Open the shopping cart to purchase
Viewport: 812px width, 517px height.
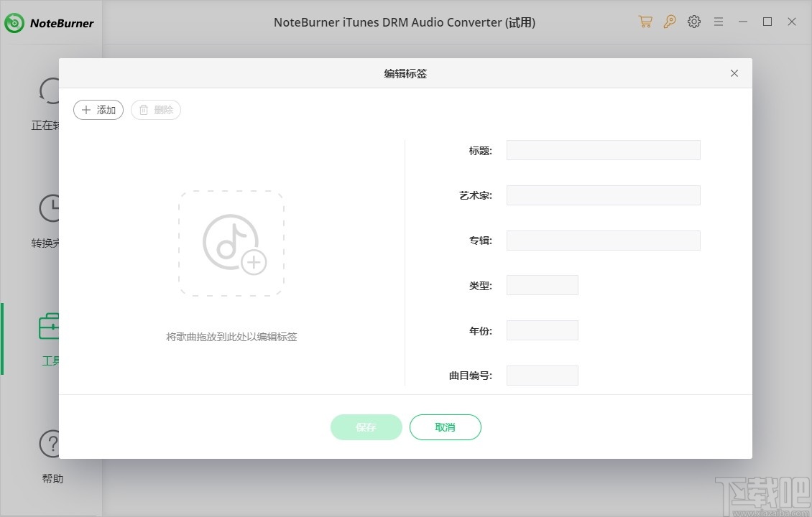[x=645, y=22]
